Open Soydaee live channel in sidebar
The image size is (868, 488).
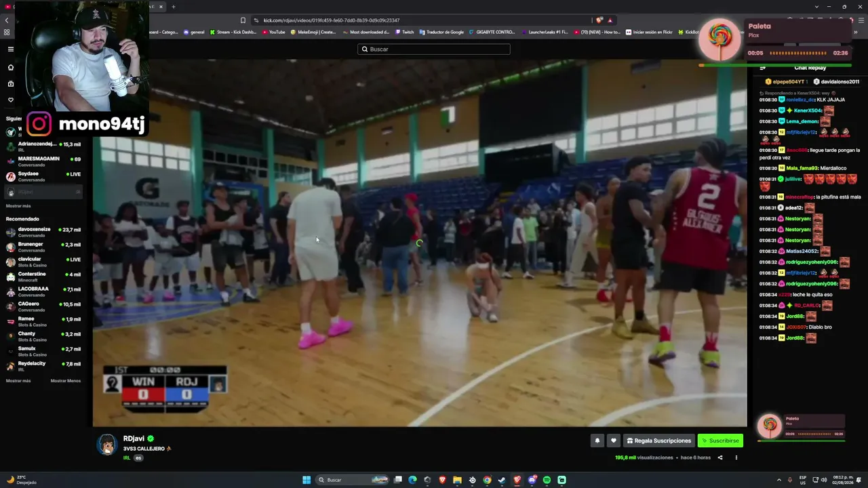43,176
